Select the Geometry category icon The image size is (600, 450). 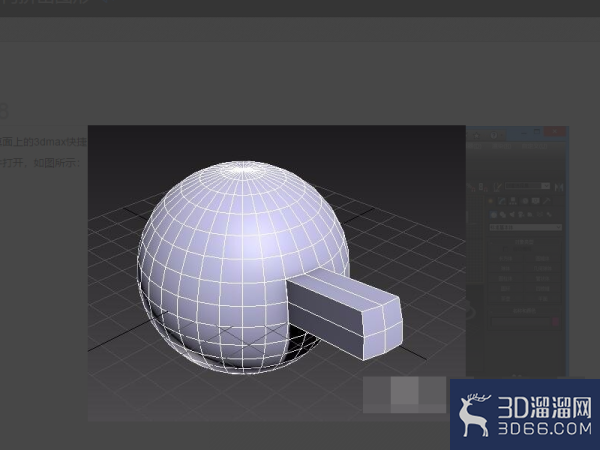click(494, 215)
